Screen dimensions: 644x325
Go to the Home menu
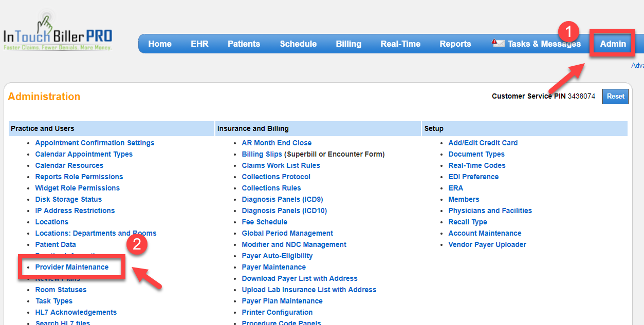[160, 44]
